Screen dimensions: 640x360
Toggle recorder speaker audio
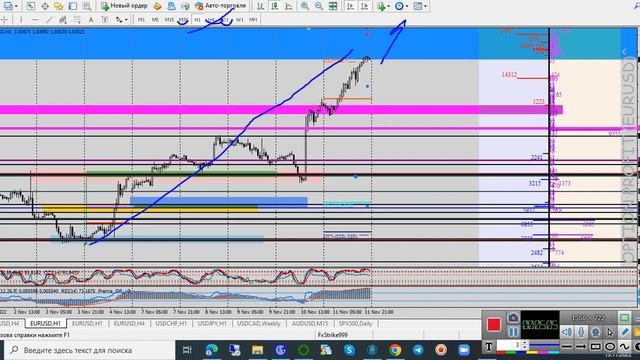567,332
